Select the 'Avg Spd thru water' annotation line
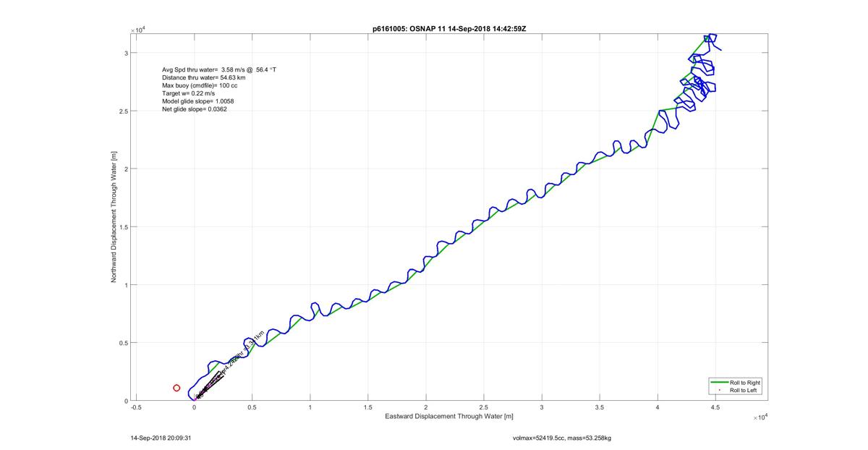The height and width of the screenshot is (450, 868). point(219,70)
